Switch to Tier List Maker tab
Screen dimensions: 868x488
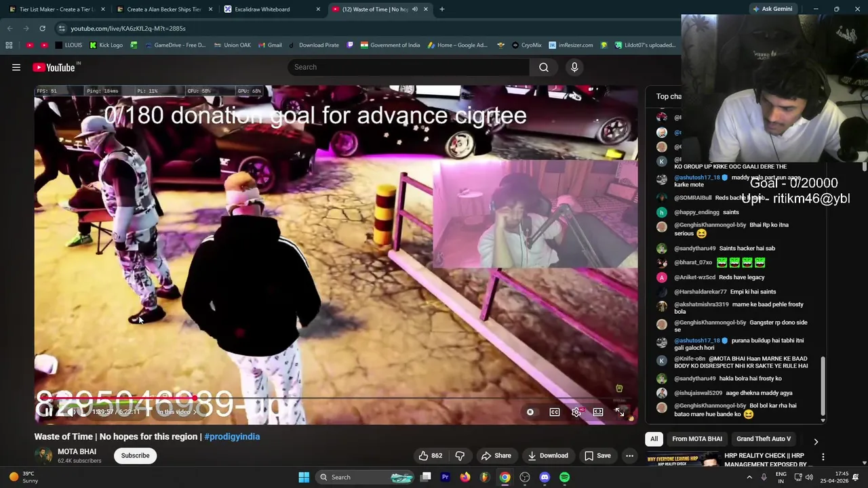(x=56, y=9)
